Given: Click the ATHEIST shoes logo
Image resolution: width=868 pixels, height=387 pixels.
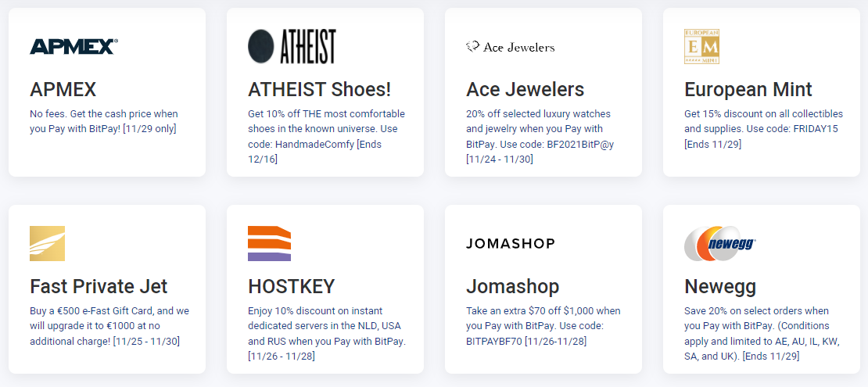Looking at the screenshot, I should click(x=292, y=46).
